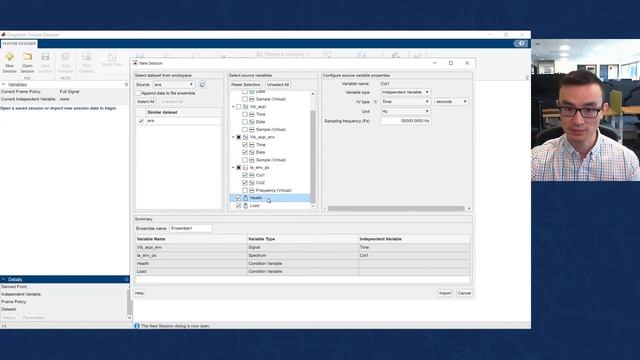Collapse the ta_env_ps tree node
Image resolution: width=640 pixels, height=360 pixels.
click(x=233, y=167)
